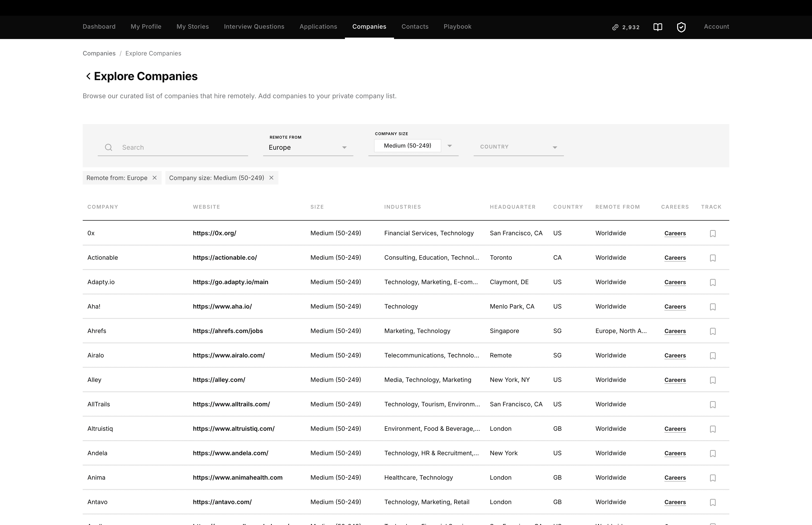This screenshot has width=812, height=525.
Task: Open the Country filter dropdown
Action: [519, 147]
